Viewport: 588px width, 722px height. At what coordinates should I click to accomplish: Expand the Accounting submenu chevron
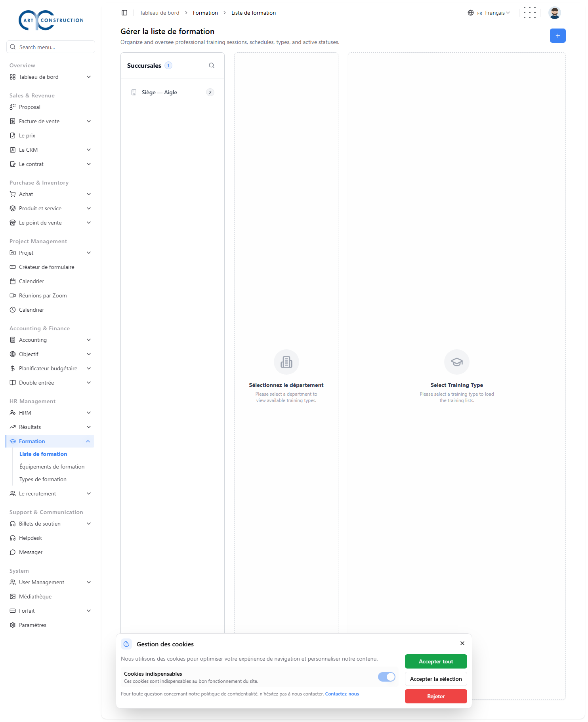click(x=89, y=340)
